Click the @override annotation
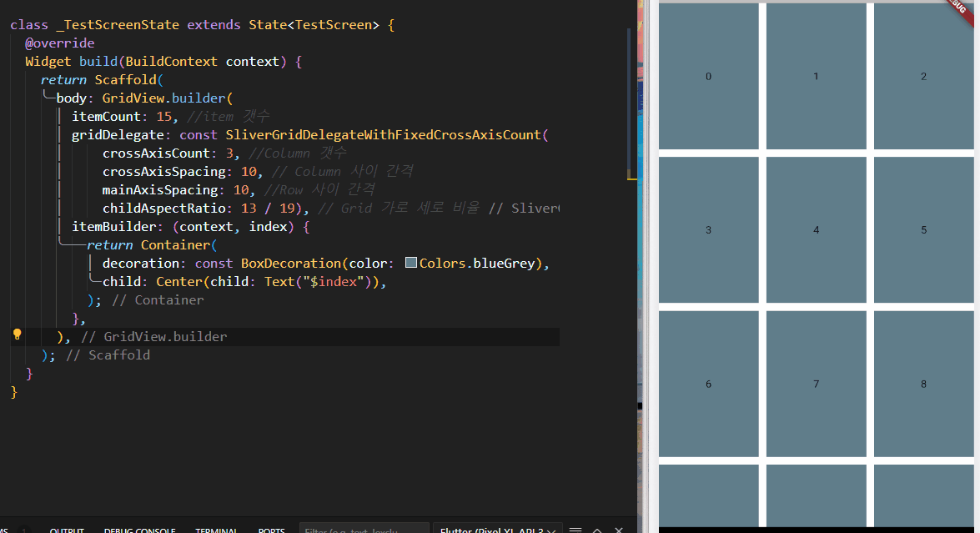The width and height of the screenshot is (980, 533). pyautogui.click(x=59, y=43)
